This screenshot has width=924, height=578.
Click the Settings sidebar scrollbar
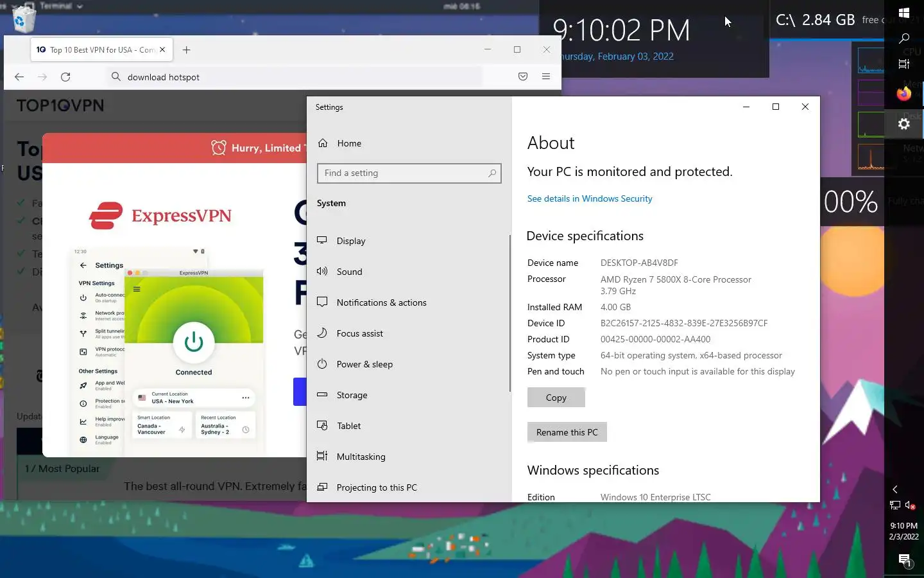click(510, 313)
